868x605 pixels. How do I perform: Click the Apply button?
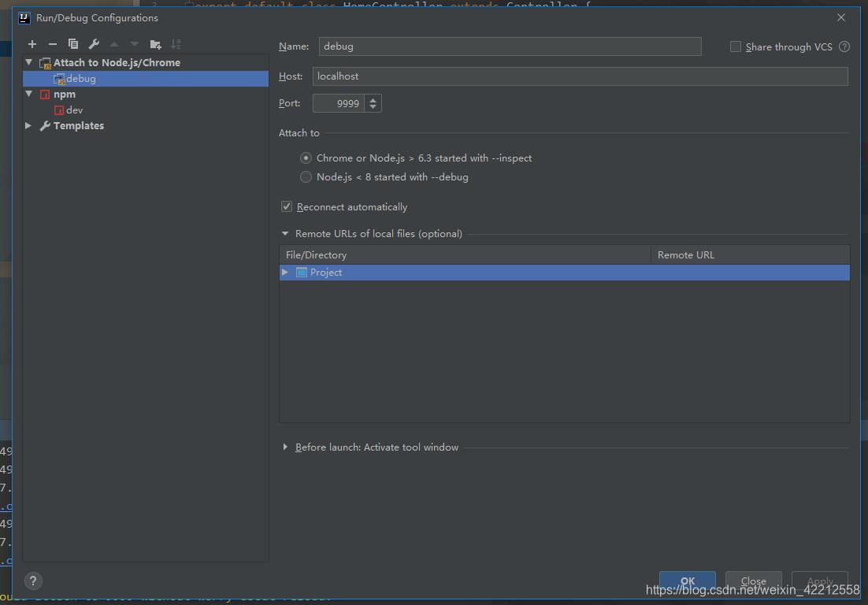[x=820, y=581]
